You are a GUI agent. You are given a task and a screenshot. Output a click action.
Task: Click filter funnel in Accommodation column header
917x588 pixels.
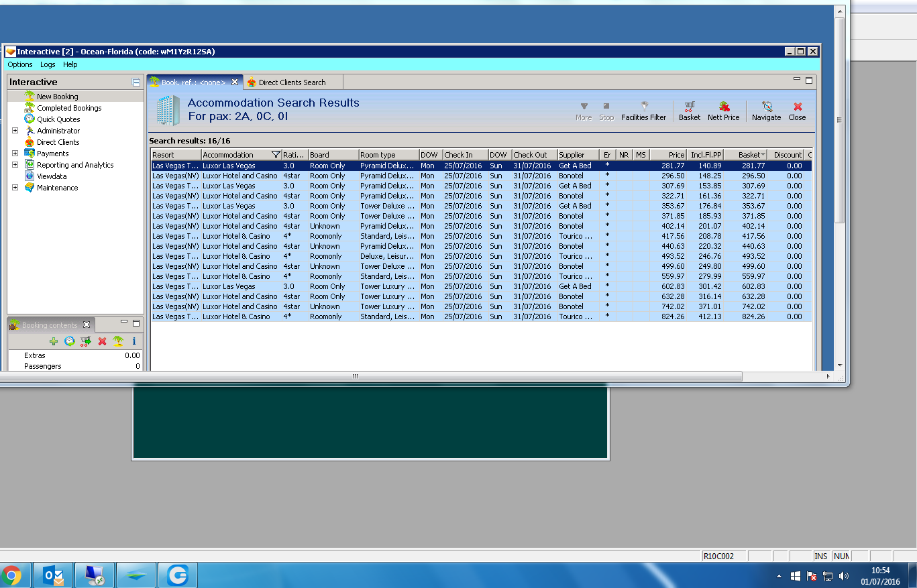coord(276,155)
